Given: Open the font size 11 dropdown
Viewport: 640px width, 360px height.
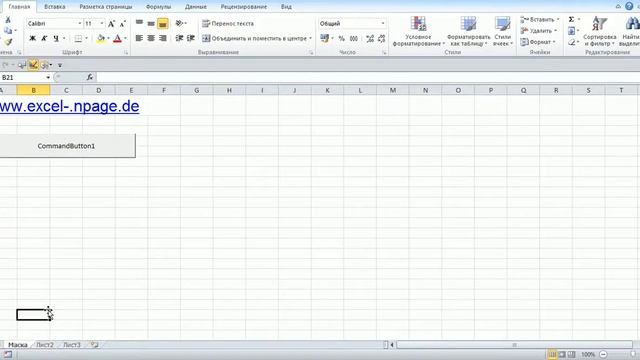Looking at the screenshot, I should [x=102, y=24].
